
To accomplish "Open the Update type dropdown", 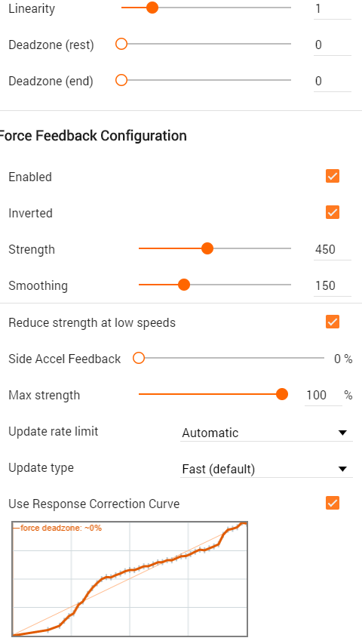I will click(266, 469).
